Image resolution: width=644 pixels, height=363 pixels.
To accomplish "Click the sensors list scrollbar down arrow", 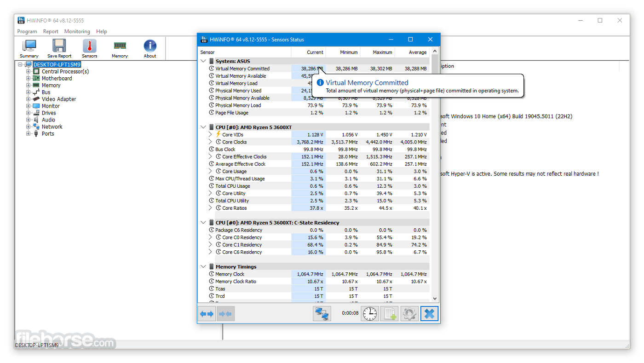I will click(434, 299).
